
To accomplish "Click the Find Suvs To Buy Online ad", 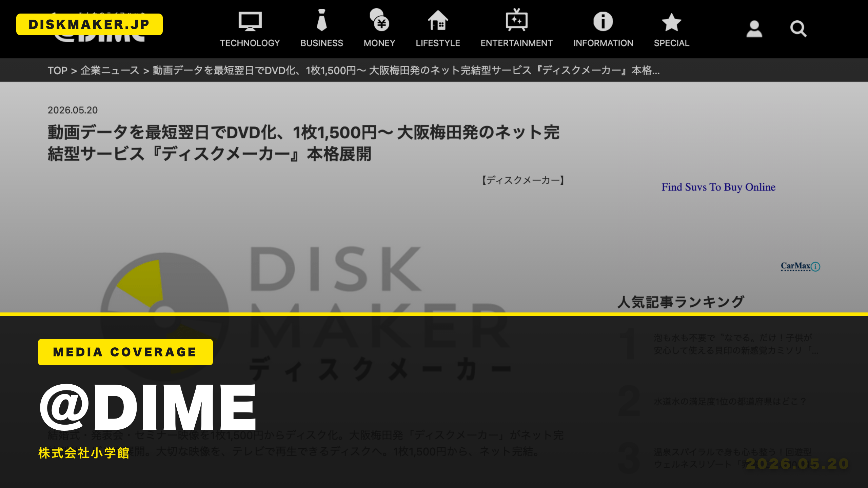I will (718, 187).
